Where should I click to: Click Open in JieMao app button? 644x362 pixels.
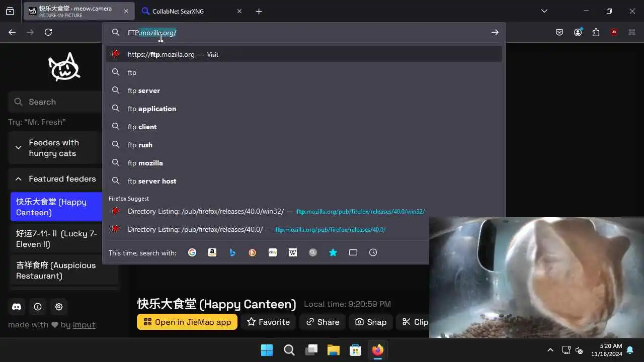click(x=187, y=322)
